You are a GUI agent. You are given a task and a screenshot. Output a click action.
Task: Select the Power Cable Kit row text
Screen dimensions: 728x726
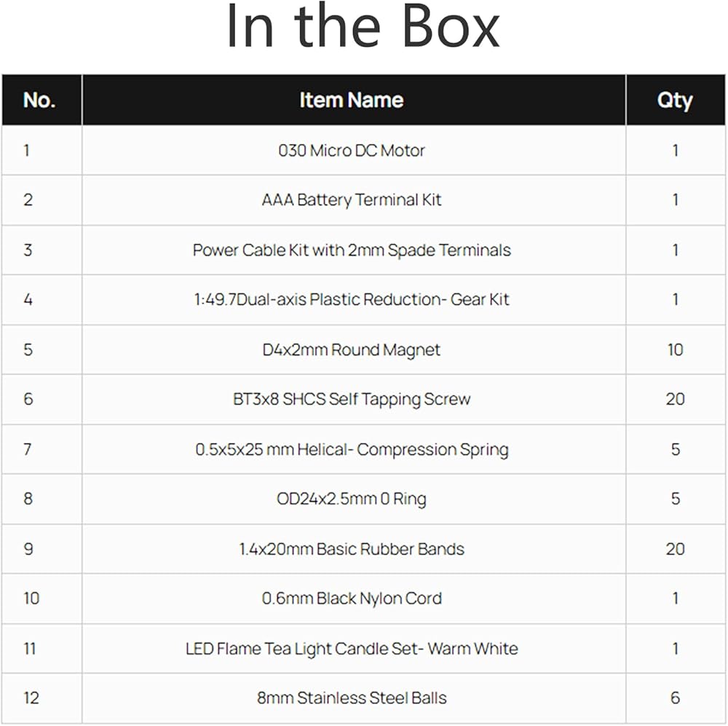pyautogui.click(x=352, y=250)
